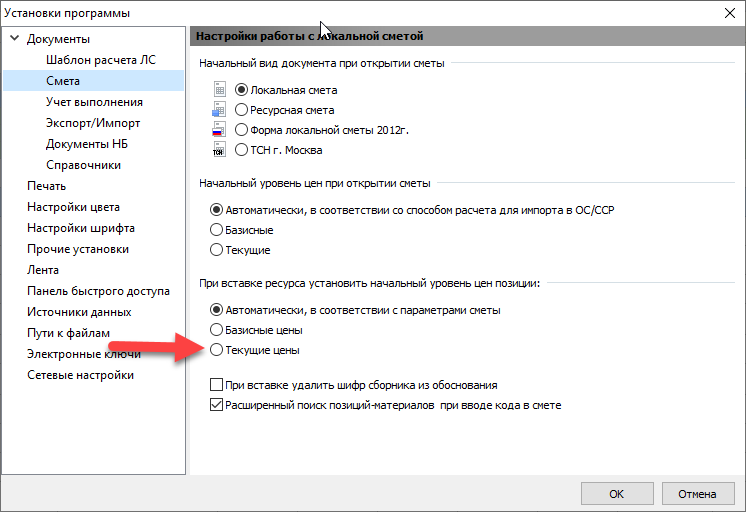Select the Ресурсная смета radio button
The width and height of the screenshot is (746, 512).
tap(241, 110)
